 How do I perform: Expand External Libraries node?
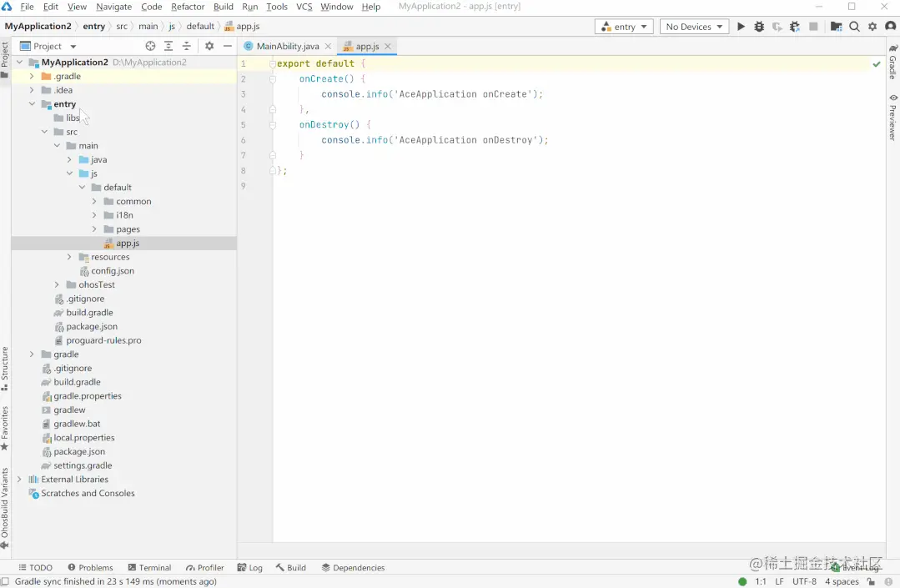pyautogui.click(x=19, y=479)
